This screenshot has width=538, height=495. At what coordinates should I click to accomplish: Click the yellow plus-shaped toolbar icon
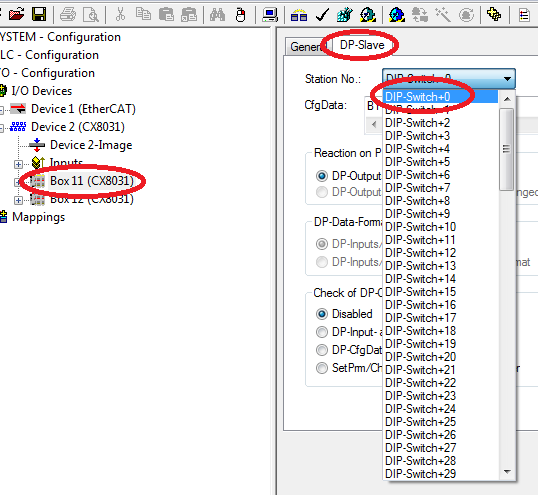(494, 15)
